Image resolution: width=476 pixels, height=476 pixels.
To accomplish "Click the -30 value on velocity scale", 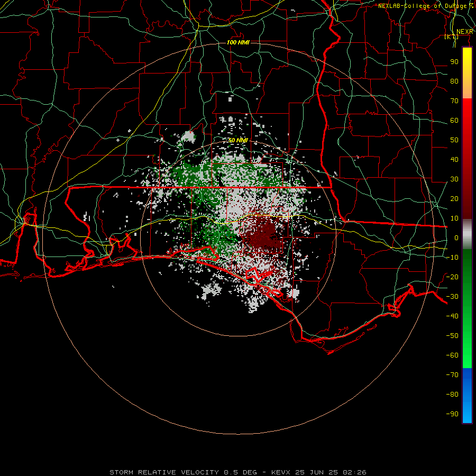I will click(452, 297).
